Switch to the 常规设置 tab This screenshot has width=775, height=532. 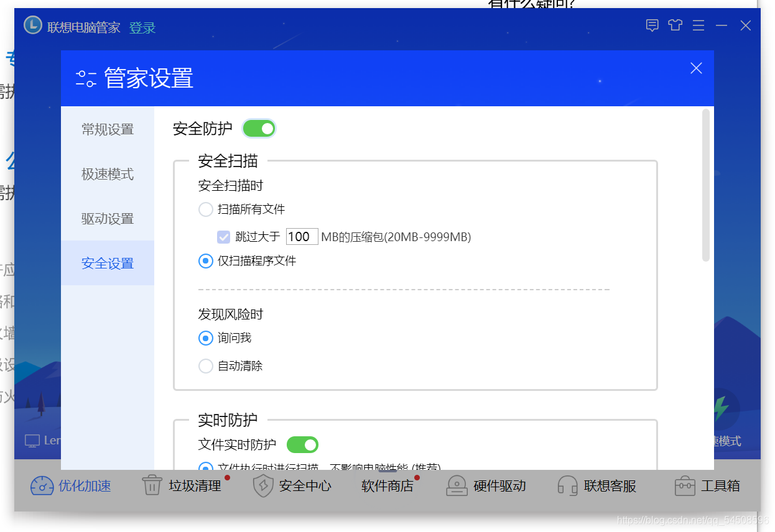(108, 129)
